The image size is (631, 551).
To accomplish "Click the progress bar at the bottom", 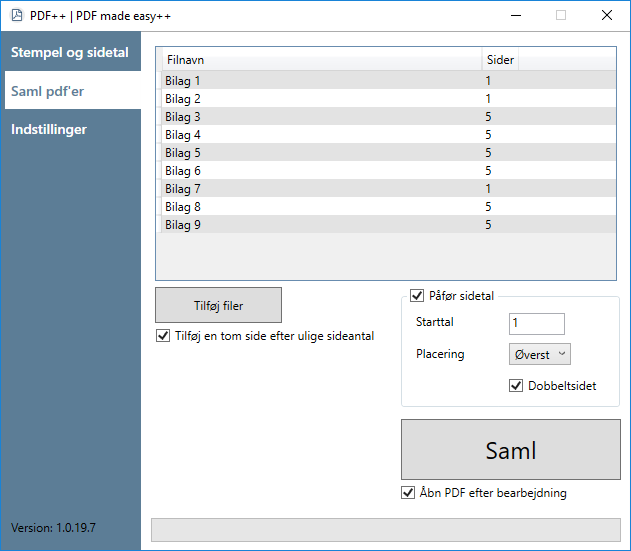I will click(x=386, y=530).
